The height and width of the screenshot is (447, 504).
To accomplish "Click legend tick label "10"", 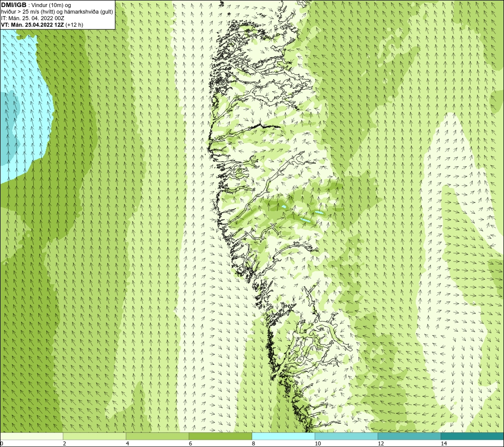I will [x=318, y=443].
